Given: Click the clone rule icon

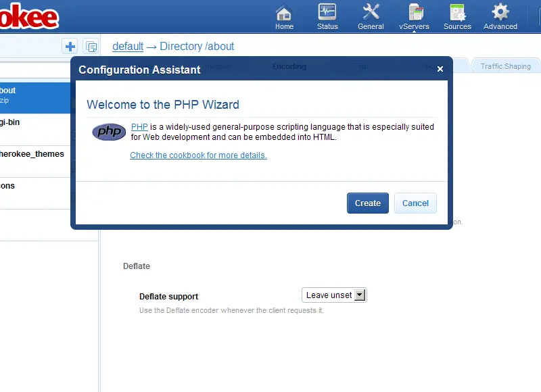Looking at the screenshot, I should (91, 46).
